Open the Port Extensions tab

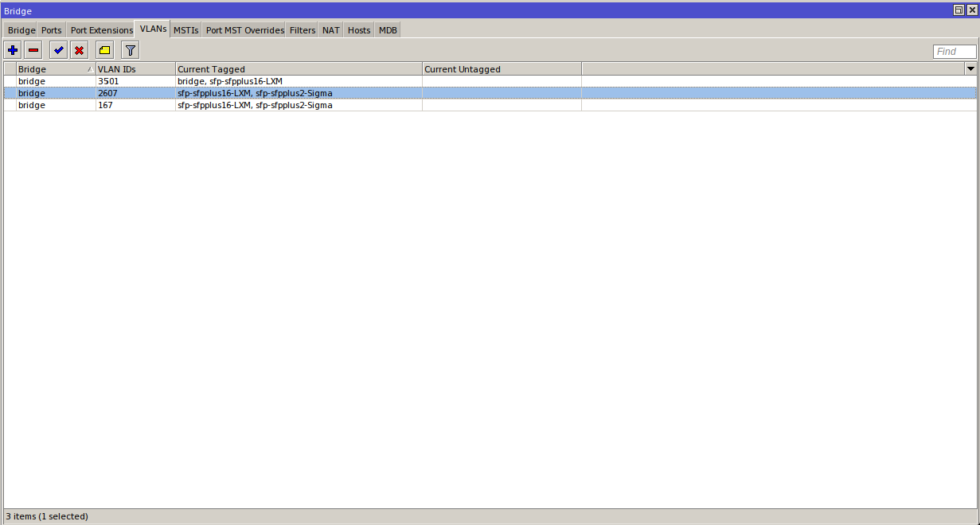pos(101,30)
